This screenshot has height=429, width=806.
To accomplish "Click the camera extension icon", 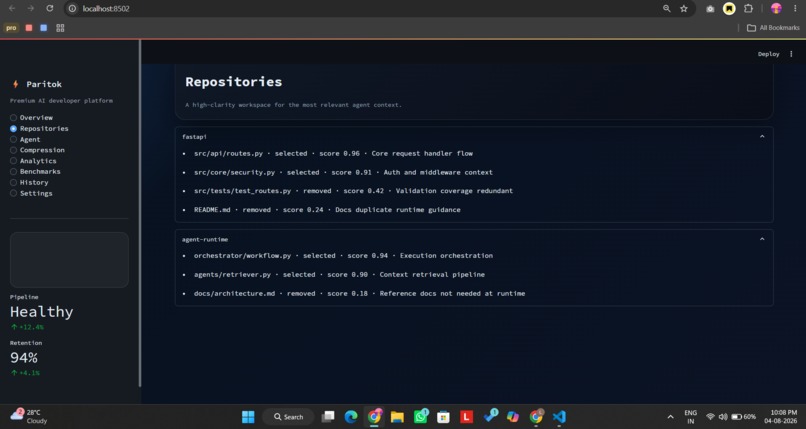I will 710,9.
